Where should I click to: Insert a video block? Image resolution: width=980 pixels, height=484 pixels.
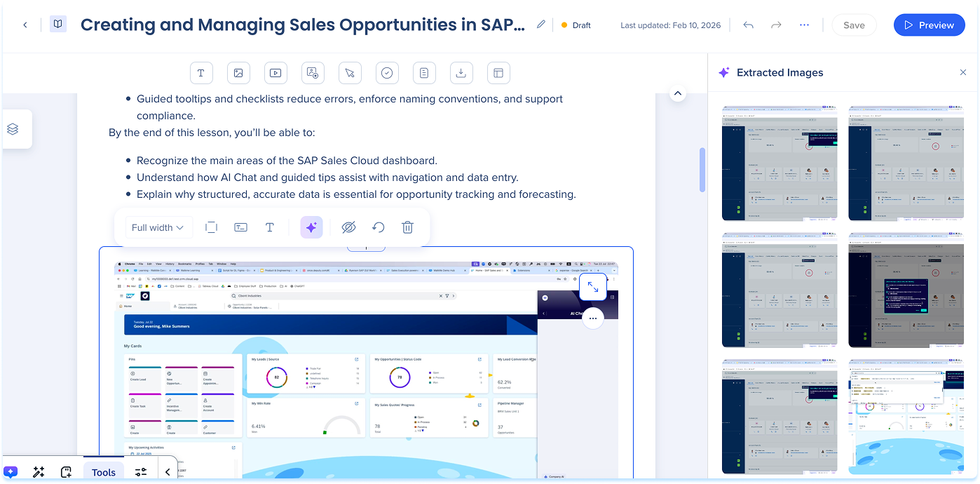click(275, 73)
